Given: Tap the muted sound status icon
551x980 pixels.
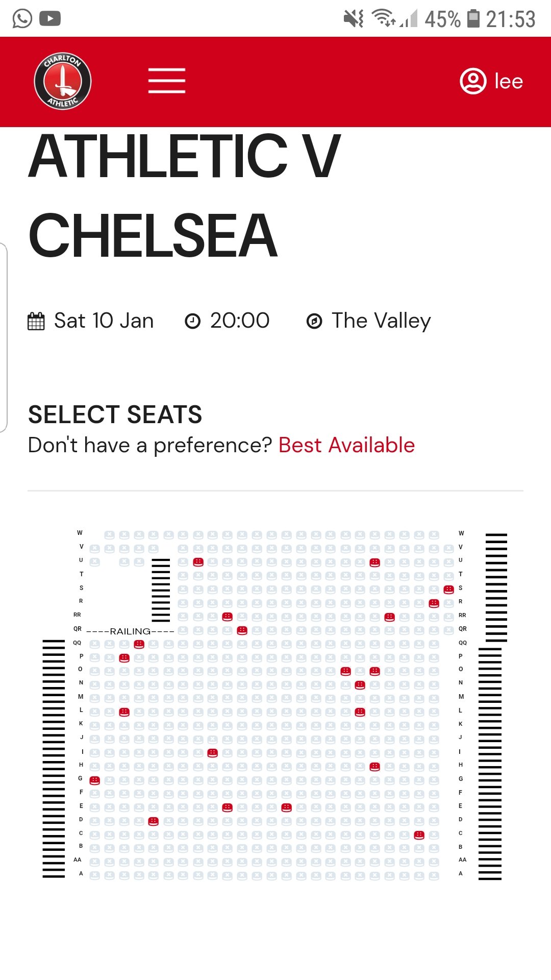Looking at the screenshot, I should coord(353,18).
